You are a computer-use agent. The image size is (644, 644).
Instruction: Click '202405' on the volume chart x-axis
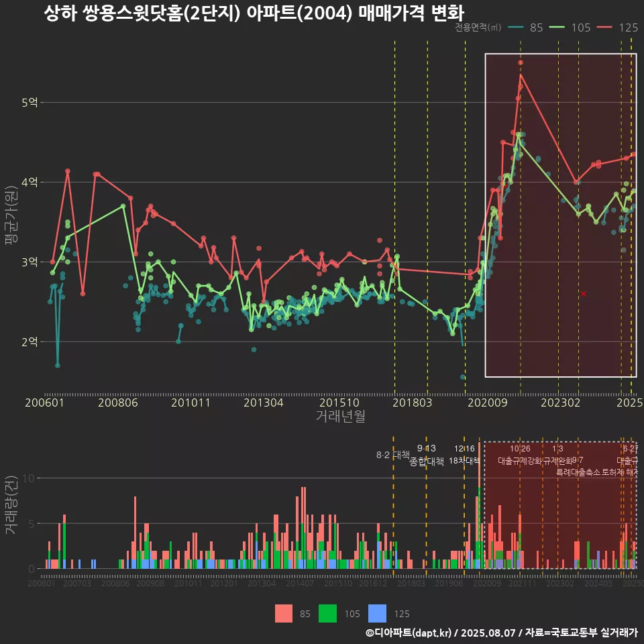pos(598,583)
